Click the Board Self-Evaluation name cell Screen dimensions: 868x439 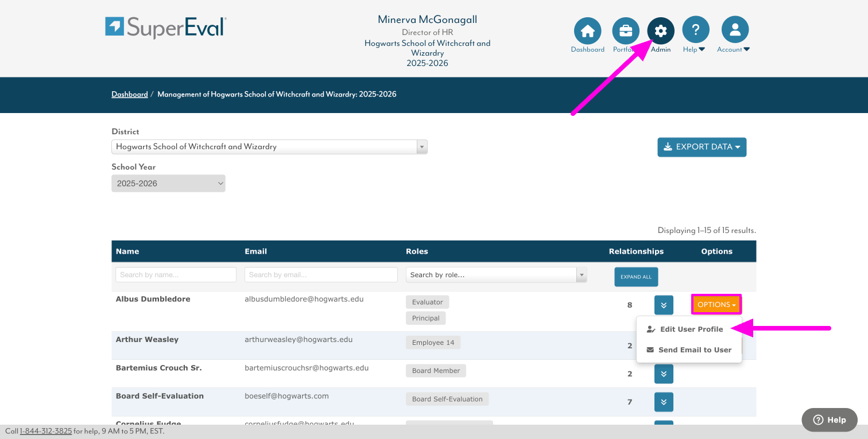tap(160, 396)
